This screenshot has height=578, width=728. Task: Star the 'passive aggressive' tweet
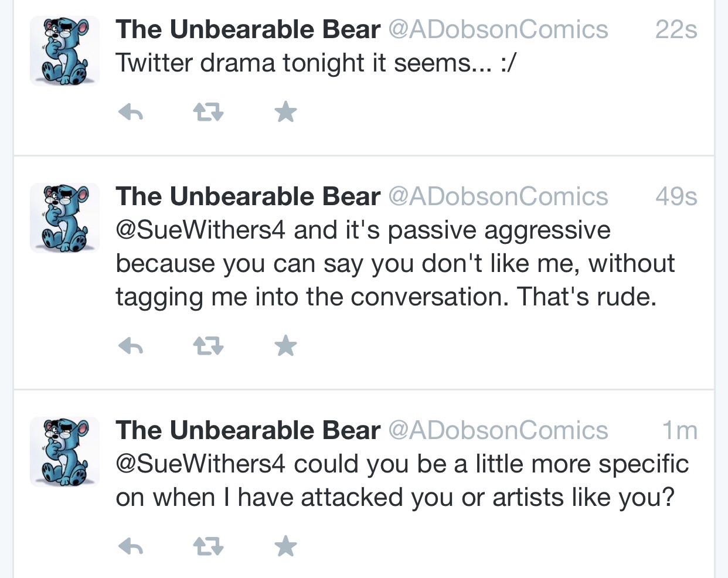coord(285,346)
